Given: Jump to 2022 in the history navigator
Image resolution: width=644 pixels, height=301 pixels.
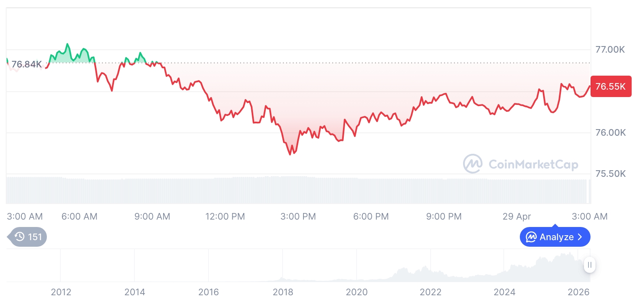Looking at the screenshot, I should pyautogui.click(x=430, y=292).
